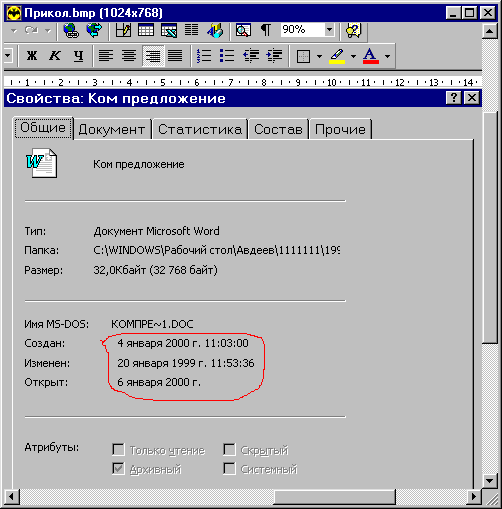Click the vertical scrollbar down arrow
Screen dimensions: 502x509
click(490, 480)
